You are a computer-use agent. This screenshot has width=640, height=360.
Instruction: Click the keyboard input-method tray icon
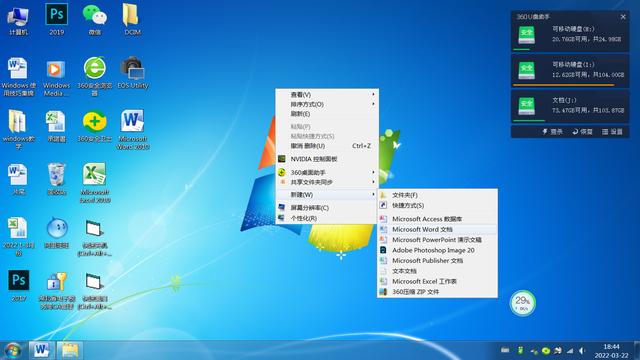pyautogui.click(x=505, y=350)
